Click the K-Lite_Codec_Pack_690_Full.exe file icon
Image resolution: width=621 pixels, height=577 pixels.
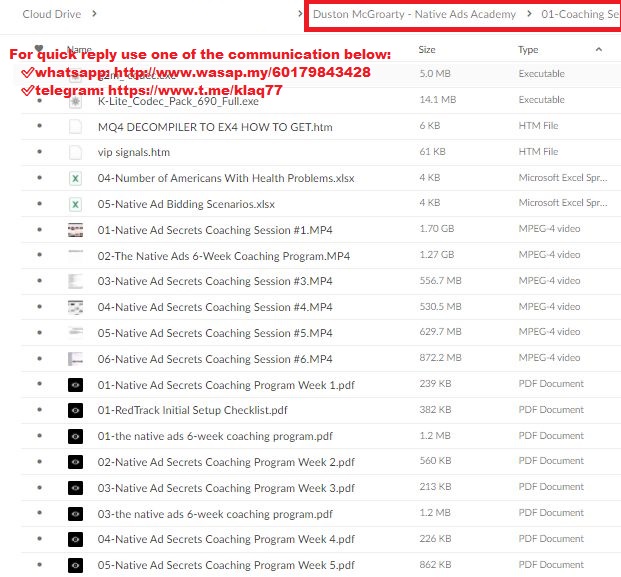(x=75, y=101)
